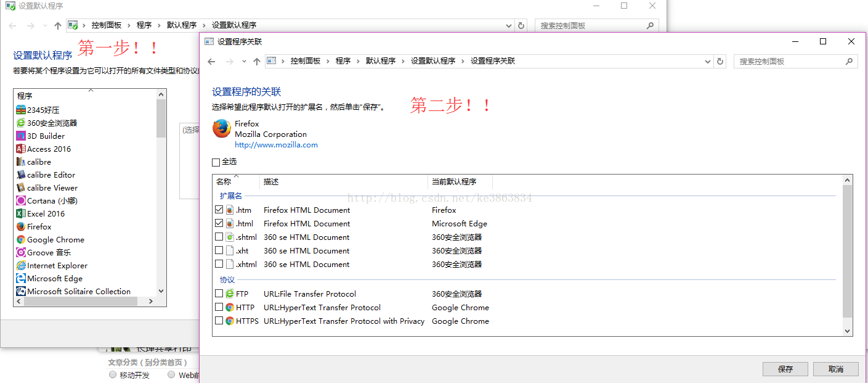The image size is (868, 383).
Task: Pick the Access 2016 icon
Action: point(21,149)
